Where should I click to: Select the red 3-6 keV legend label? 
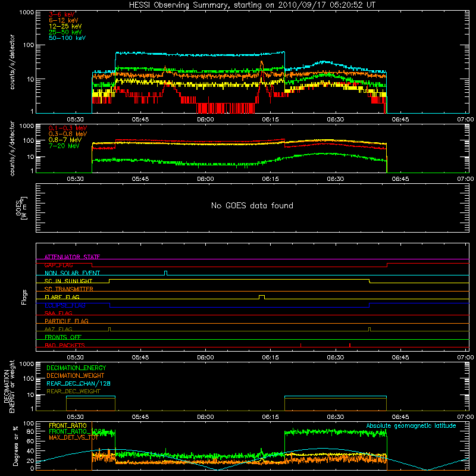pyautogui.click(x=62, y=14)
